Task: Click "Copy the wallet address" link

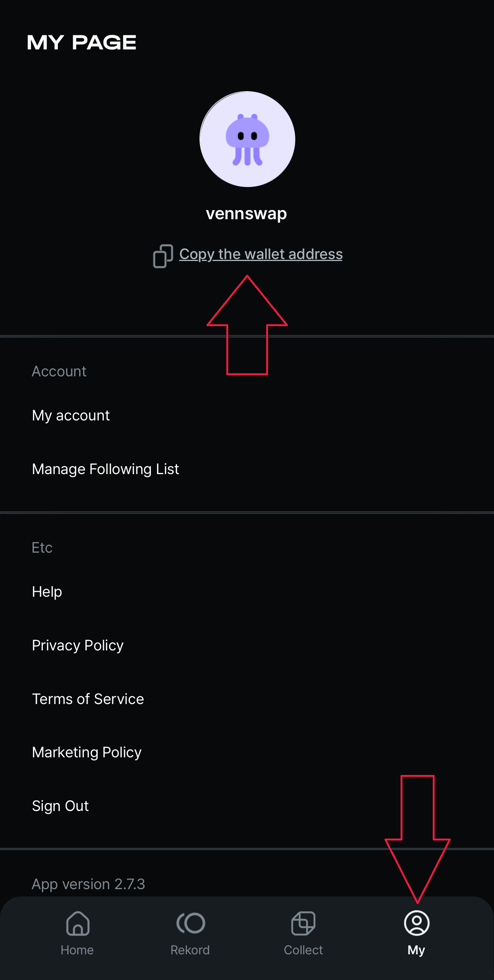Action: pyautogui.click(x=261, y=254)
